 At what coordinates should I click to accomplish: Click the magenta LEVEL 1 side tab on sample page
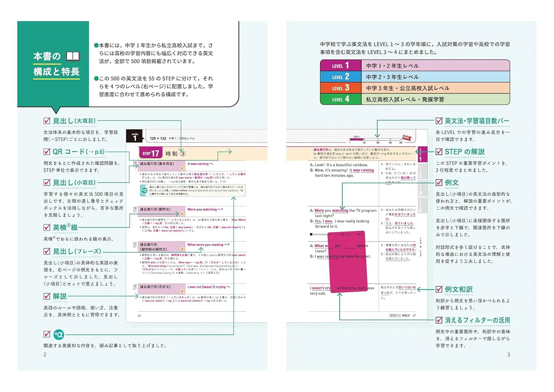tap(422, 154)
